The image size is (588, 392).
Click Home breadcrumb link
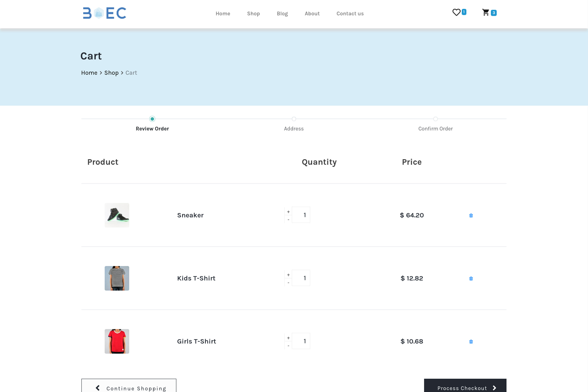(89, 73)
